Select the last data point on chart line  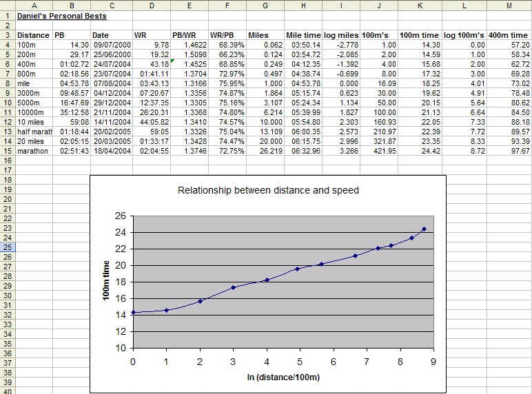pyautogui.click(x=424, y=229)
